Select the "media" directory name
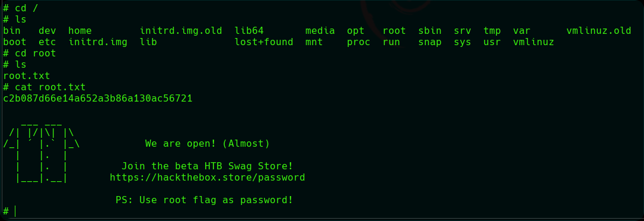The width and height of the screenshot is (644, 221). 320,31
